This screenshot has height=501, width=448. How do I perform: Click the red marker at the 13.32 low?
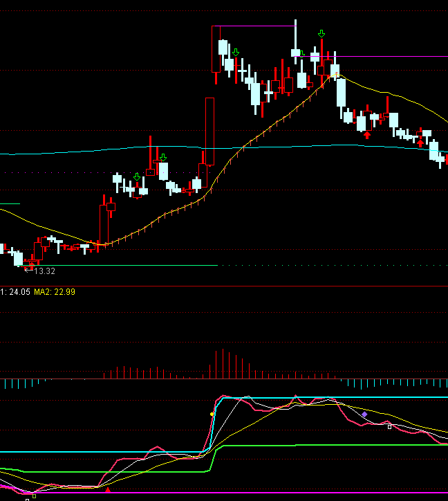[x=31, y=266]
